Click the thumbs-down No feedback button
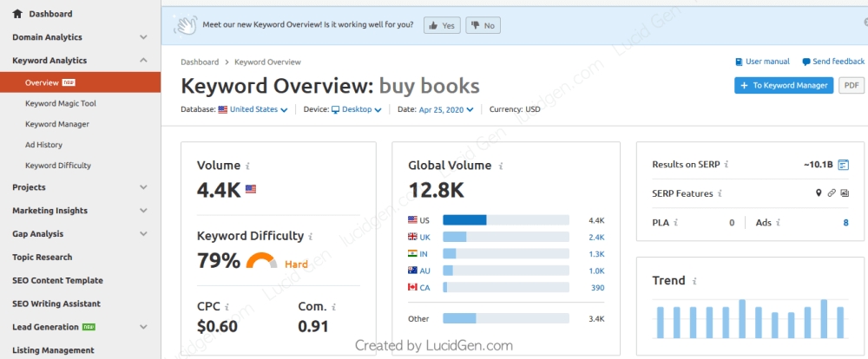Image resolution: width=868 pixels, height=359 pixels. click(x=483, y=26)
